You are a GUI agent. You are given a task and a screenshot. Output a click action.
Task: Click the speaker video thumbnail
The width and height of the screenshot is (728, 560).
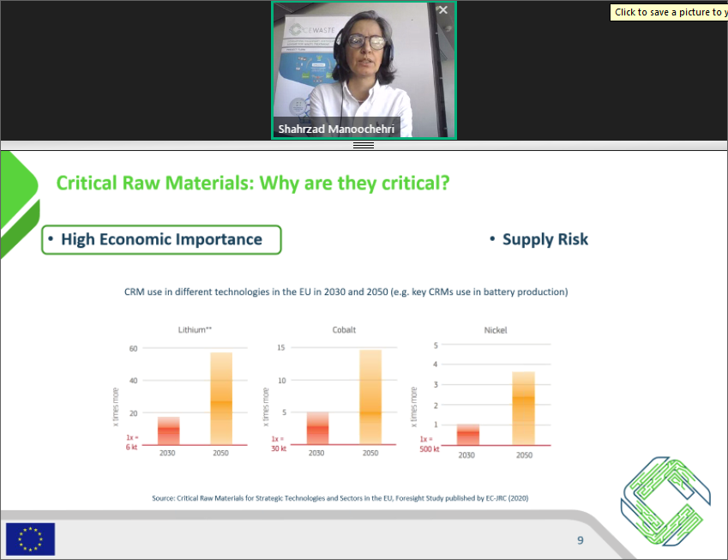tap(364, 69)
